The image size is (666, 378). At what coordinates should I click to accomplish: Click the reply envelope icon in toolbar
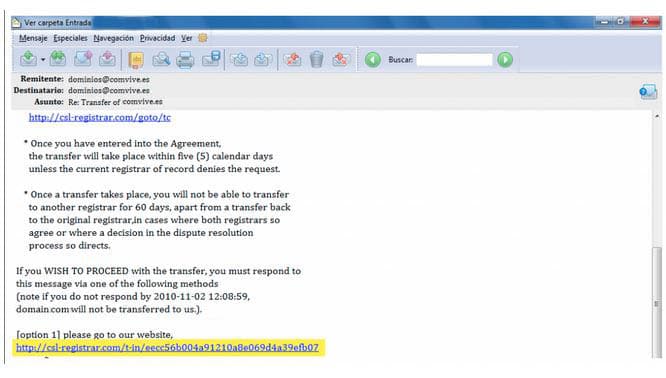click(x=28, y=59)
